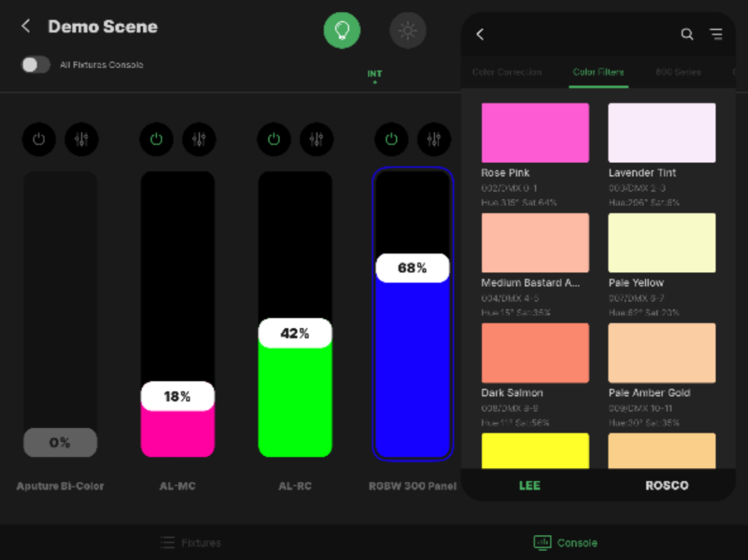Switch to the Color Correction tab
Image resolution: width=748 pixels, height=560 pixels.
click(507, 72)
